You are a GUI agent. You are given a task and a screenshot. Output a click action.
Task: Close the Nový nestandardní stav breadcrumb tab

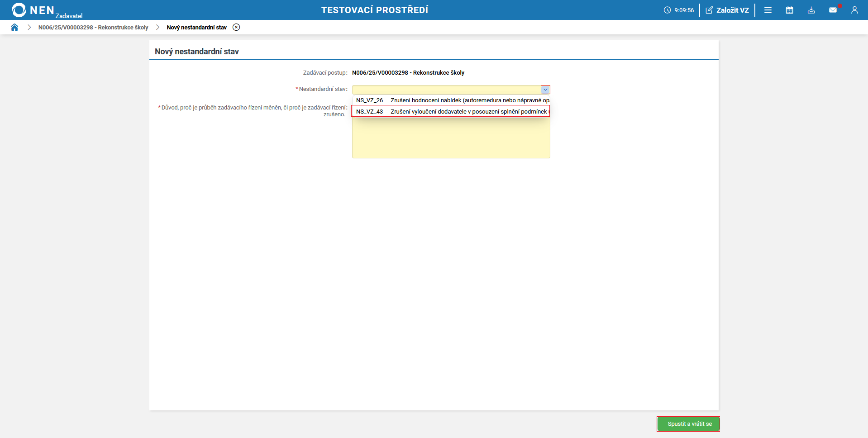[x=236, y=27]
